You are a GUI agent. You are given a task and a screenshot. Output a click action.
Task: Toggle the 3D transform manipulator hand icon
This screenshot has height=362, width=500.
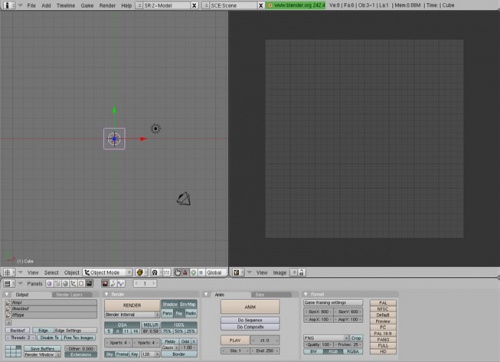click(177, 273)
